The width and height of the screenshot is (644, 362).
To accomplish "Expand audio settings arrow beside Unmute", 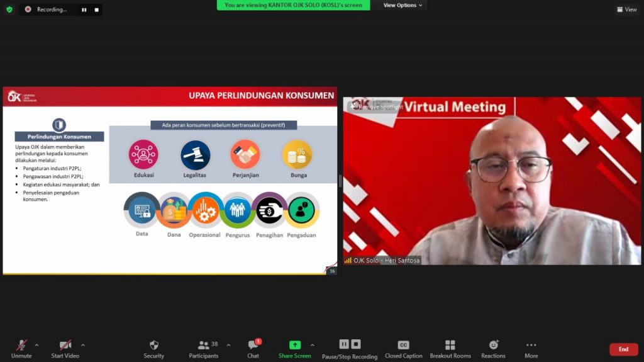I will pos(36,345).
